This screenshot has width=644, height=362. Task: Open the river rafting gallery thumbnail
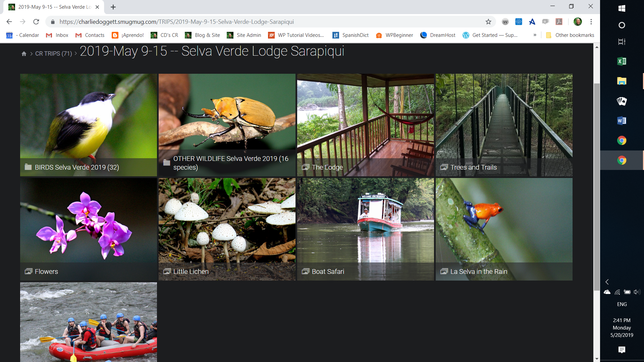(x=89, y=322)
